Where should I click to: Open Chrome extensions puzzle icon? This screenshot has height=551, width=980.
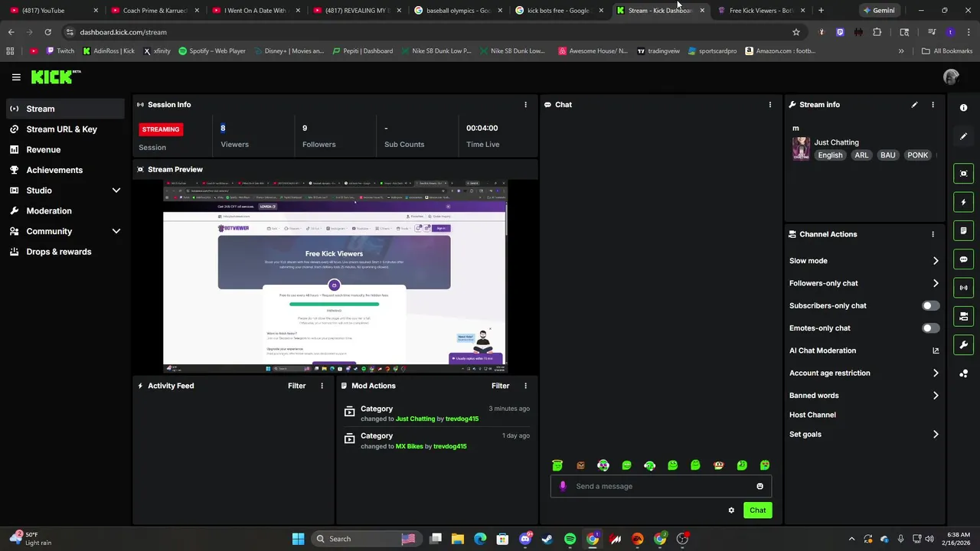coord(877,32)
